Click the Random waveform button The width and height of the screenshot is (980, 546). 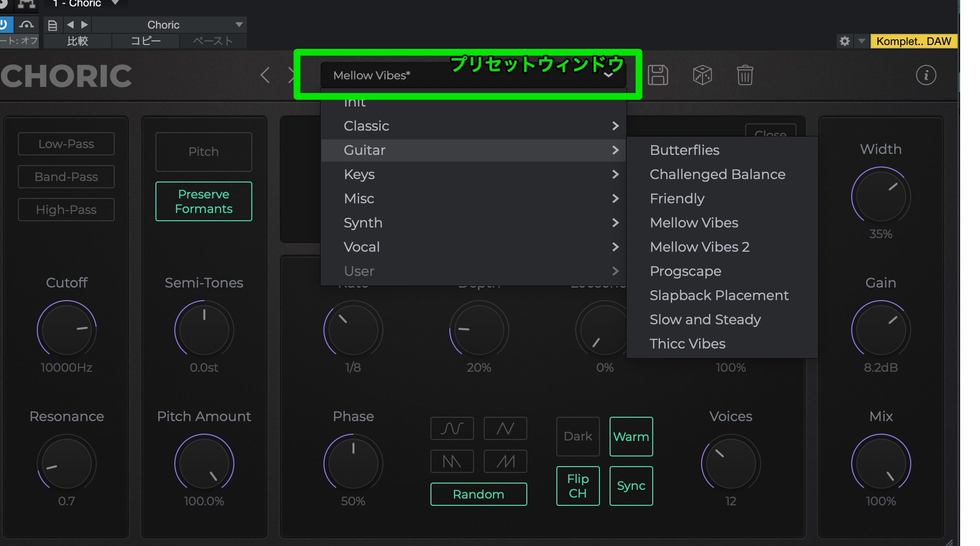(x=478, y=494)
